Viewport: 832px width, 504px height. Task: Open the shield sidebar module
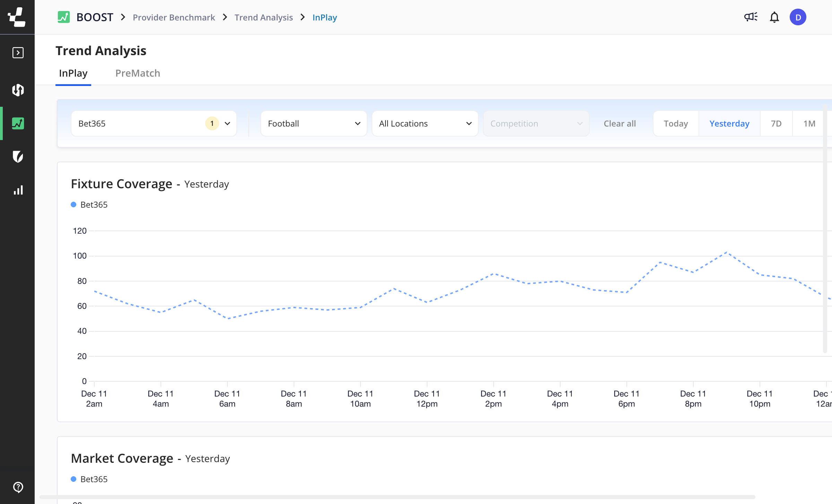pos(18,157)
